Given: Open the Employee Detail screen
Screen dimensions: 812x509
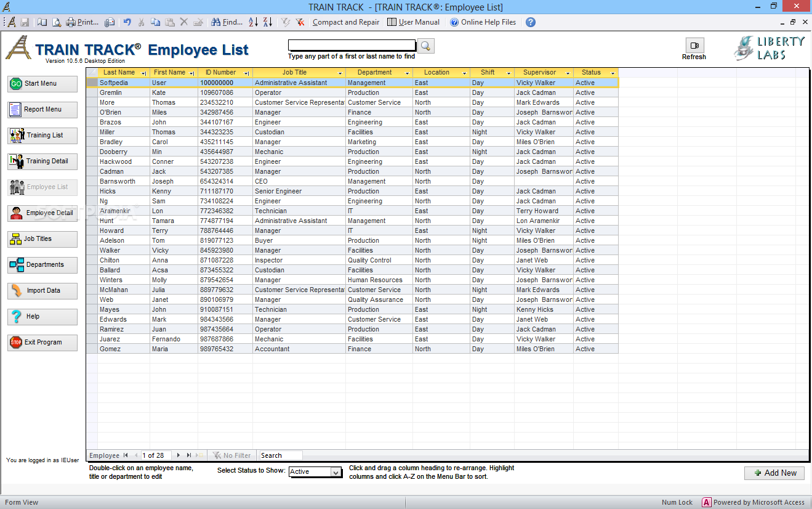Looking at the screenshot, I should [x=42, y=213].
